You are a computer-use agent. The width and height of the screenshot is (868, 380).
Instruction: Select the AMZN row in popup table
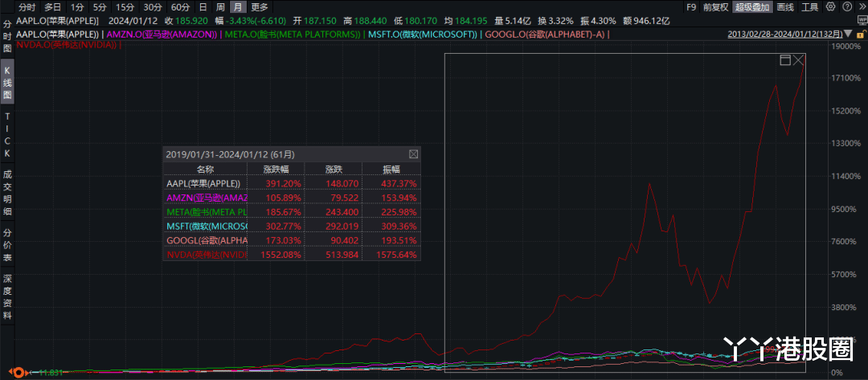click(x=292, y=198)
